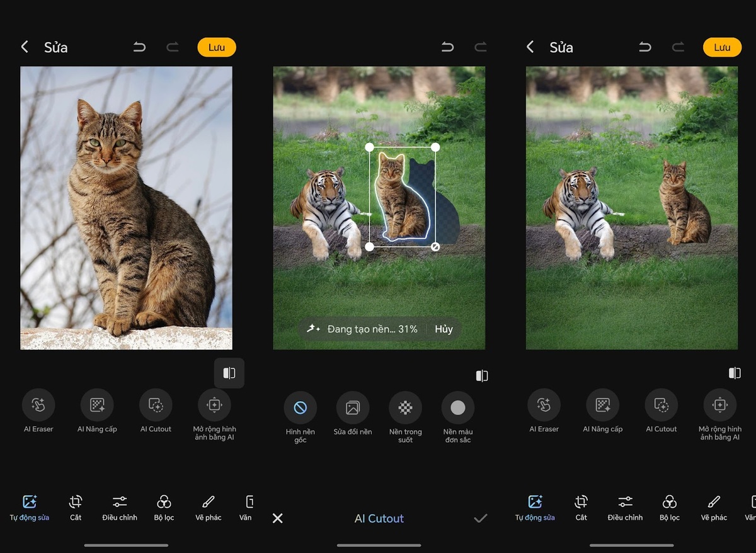Image resolution: width=756 pixels, height=553 pixels.
Task: Choose the Nền màu đơn sắc solid color
Action: tap(458, 418)
